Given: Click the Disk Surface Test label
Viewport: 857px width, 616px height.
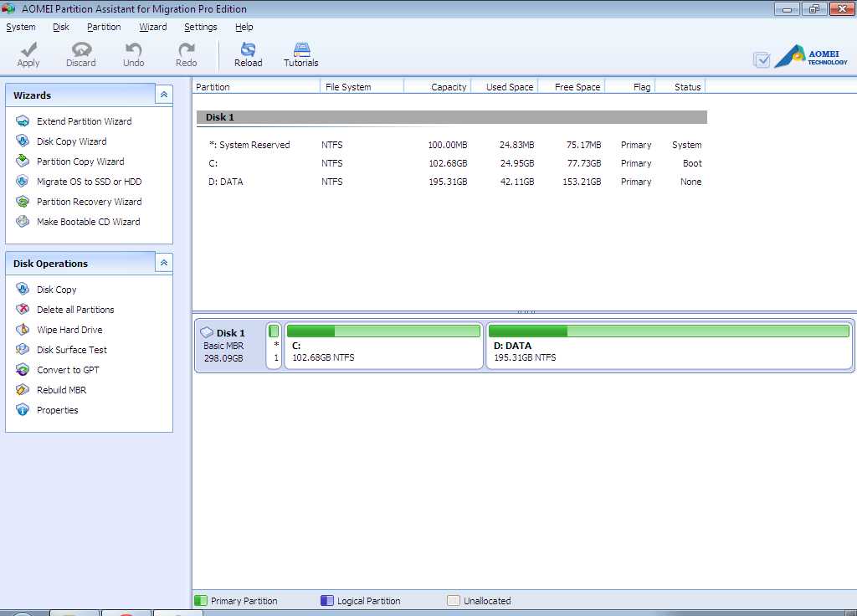Looking at the screenshot, I should (x=72, y=350).
